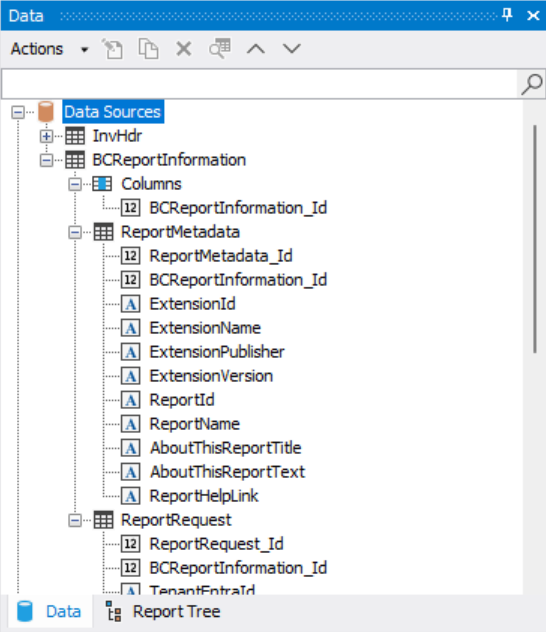546x632 pixels.
Task: Close the Data panel
Action: [x=533, y=15]
